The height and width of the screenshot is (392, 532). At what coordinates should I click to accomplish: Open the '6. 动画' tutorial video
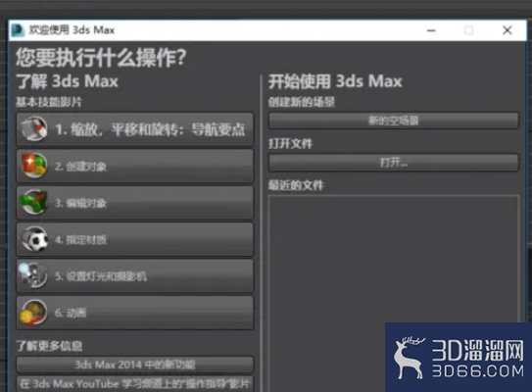point(135,313)
